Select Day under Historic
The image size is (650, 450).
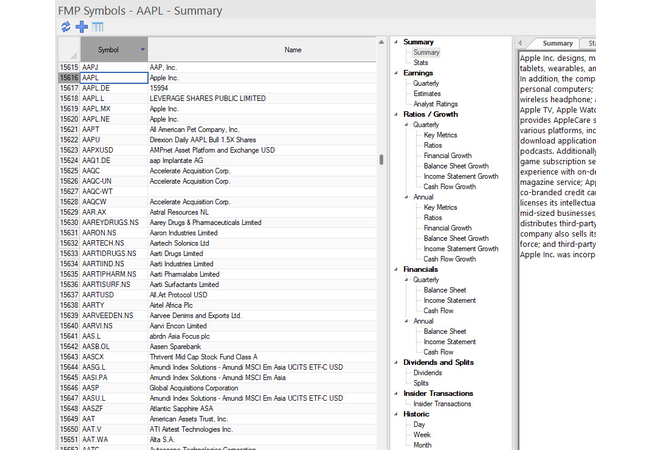[419, 425]
